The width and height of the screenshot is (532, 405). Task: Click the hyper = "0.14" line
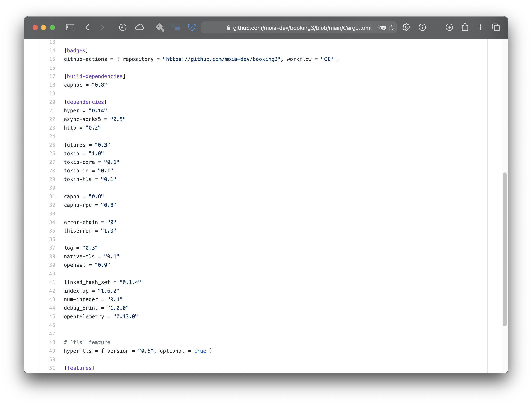[85, 110]
